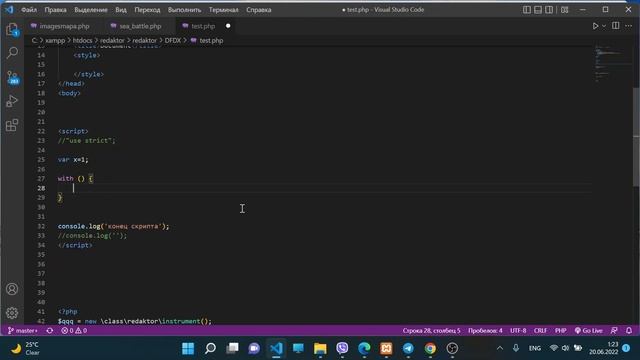640x360 pixels.
Task: Change line endings via CRLF item
Action: [540, 331]
